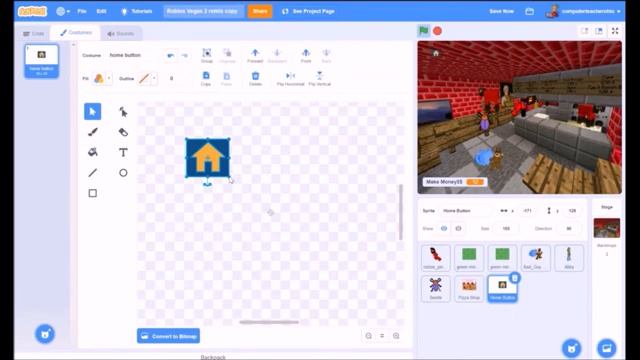
Task: Open the Tutorials menu
Action: [137, 11]
